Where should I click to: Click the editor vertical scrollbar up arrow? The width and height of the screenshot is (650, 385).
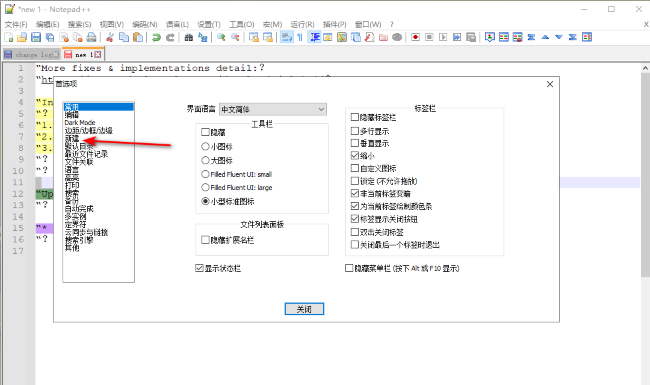point(645,68)
